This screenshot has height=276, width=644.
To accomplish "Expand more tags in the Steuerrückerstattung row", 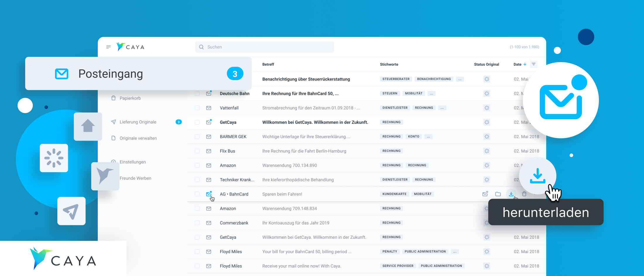I will click(460, 79).
